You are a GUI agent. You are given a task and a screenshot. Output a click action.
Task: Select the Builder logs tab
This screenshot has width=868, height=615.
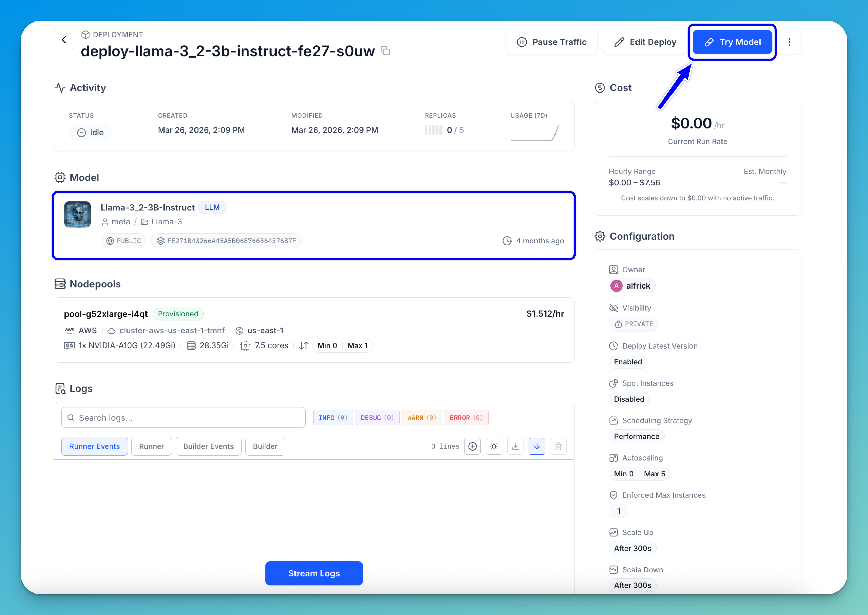[x=265, y=446]
